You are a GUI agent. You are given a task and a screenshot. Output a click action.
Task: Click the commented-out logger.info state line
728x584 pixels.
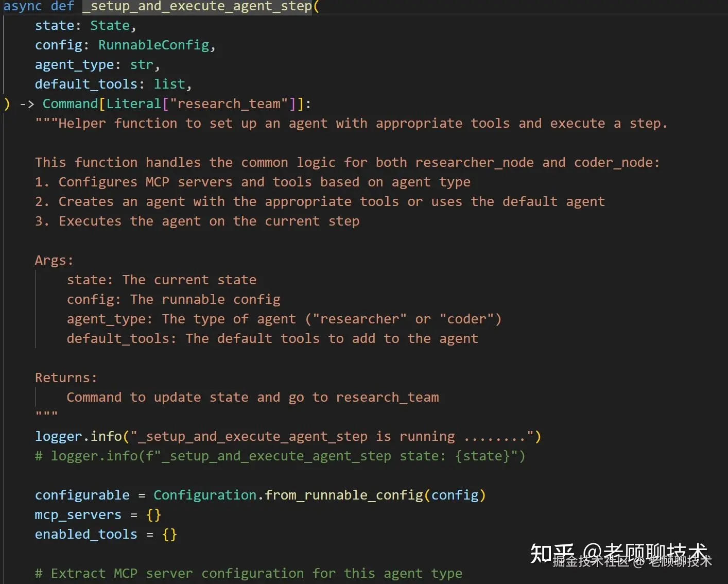point(280,456)
